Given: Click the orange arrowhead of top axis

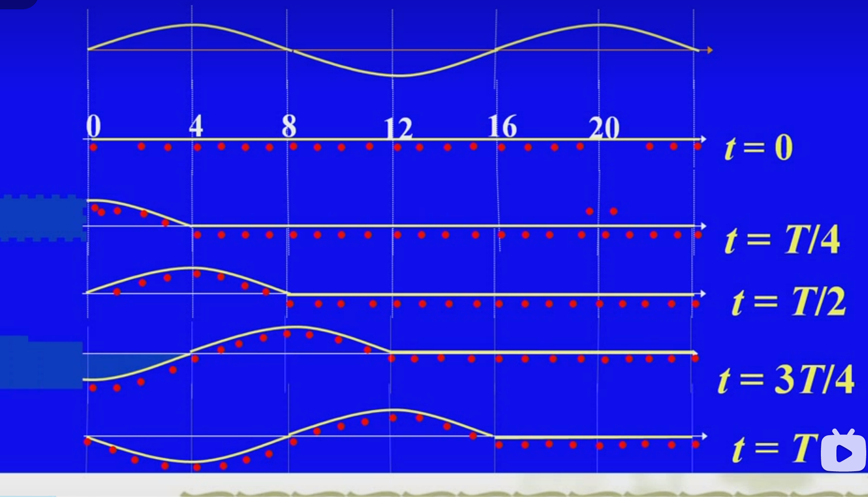Looking at the screenshot, I should point(710,50).
